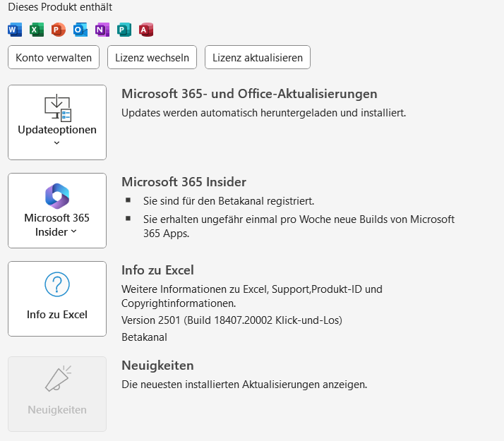This screenshot has height=441, width=504.
Task: Click heading Microsoft 365- und Office-Aktualisierungen
Action: (249, 94)
